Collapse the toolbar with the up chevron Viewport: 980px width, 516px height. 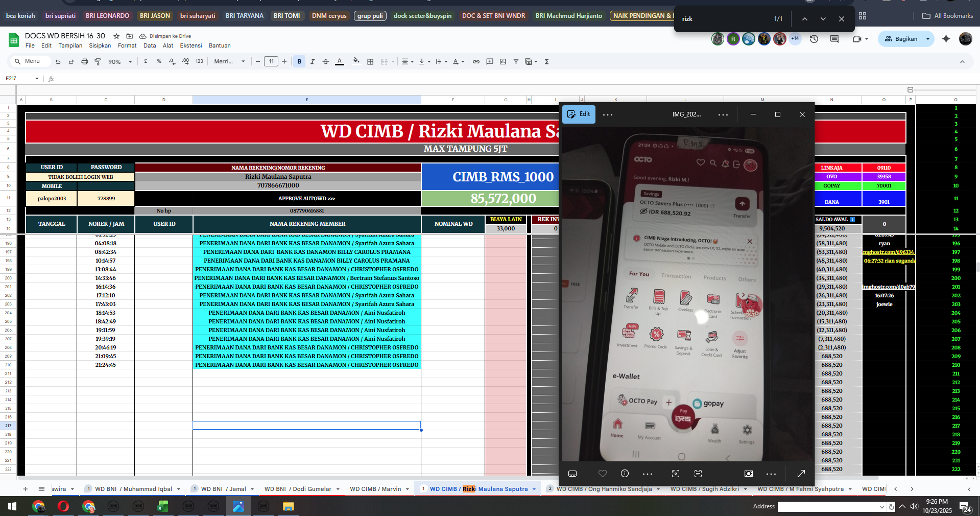[x=962, y=61]
